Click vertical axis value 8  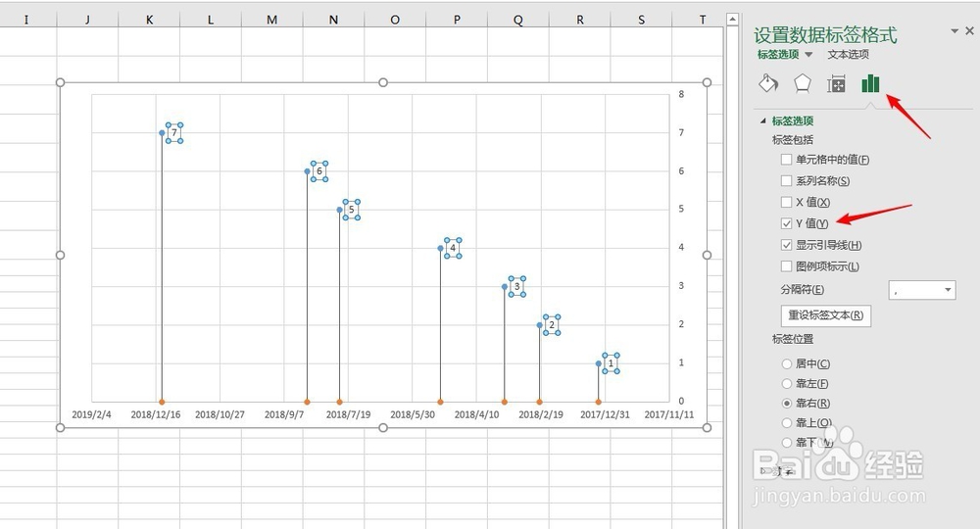click(681, 94)
